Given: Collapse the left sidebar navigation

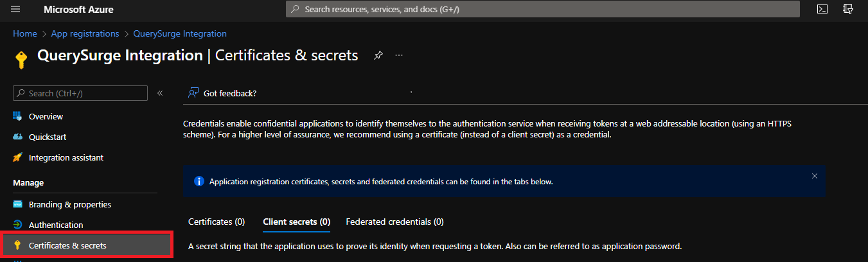Looking at the screenshot, I should 160,93.
